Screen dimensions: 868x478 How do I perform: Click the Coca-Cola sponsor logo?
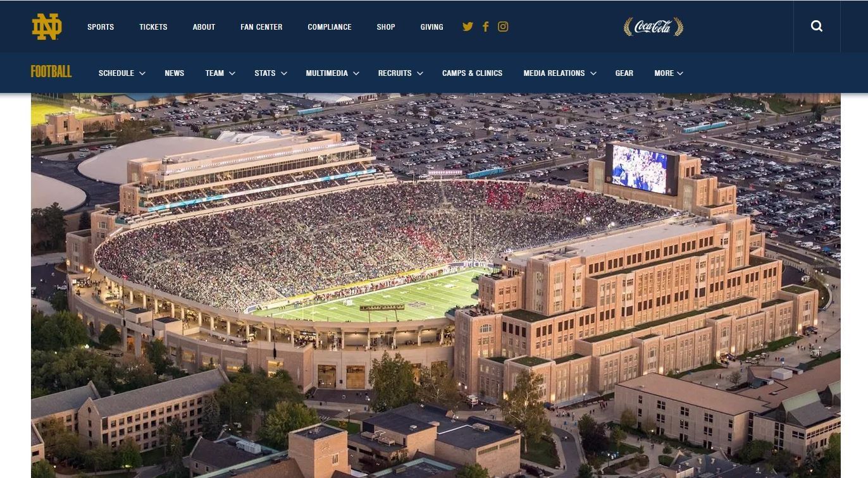tap(654, 27)
